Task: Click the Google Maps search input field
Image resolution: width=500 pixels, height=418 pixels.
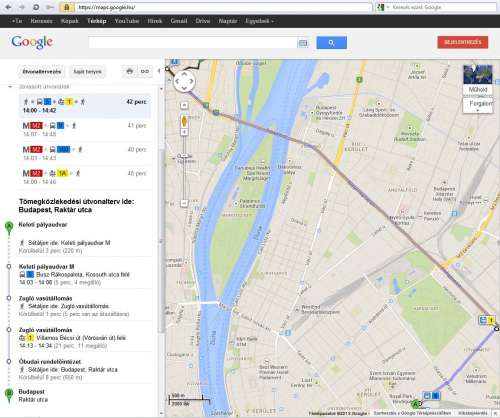Action: coord(193,43)
